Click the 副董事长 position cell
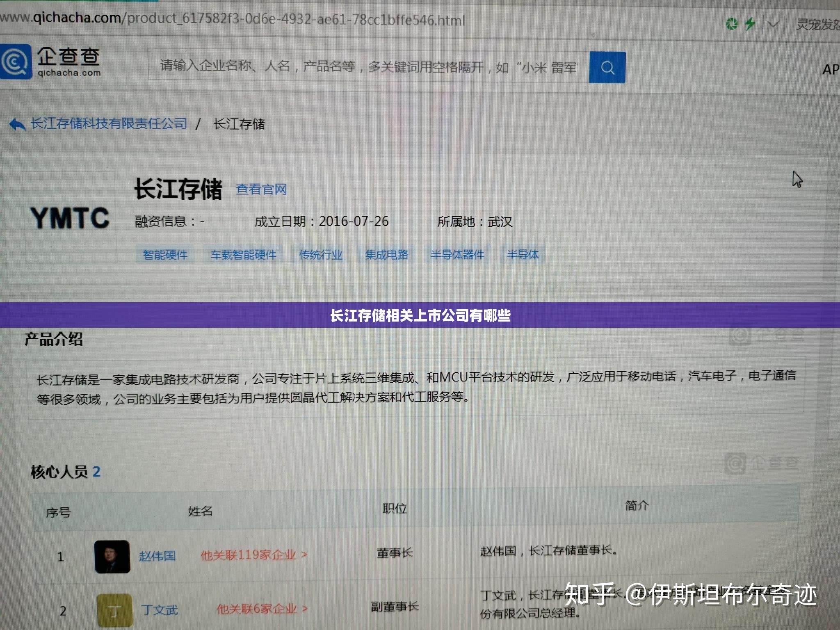Image resolution: width=840 pixels, height=630 pixels. coord(395,606)
